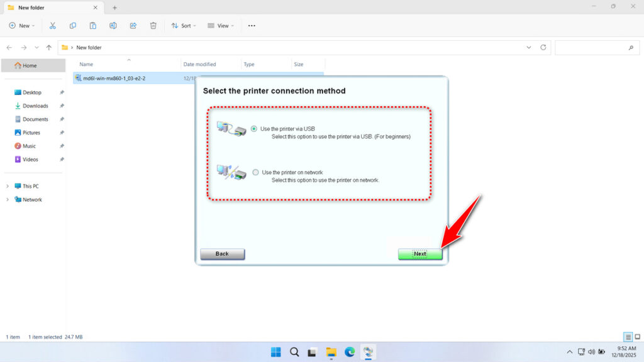
Task: Expand the This PC tree node
Action: coord(8,186)
